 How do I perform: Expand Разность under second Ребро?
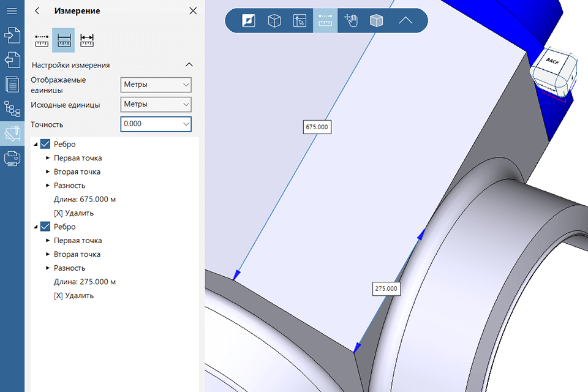pyautogui.click(x=48, y=268)
